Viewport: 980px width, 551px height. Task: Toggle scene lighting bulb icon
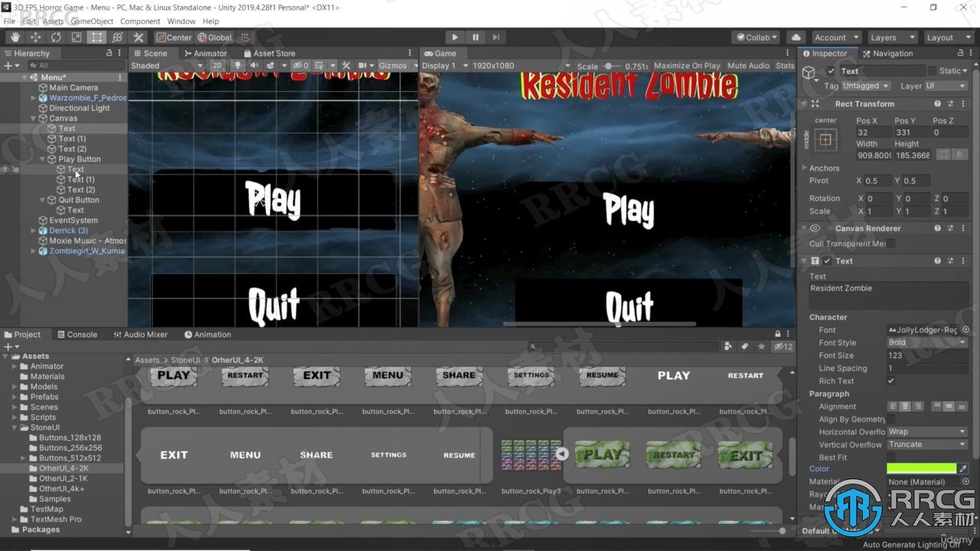[x=238, y=66]
